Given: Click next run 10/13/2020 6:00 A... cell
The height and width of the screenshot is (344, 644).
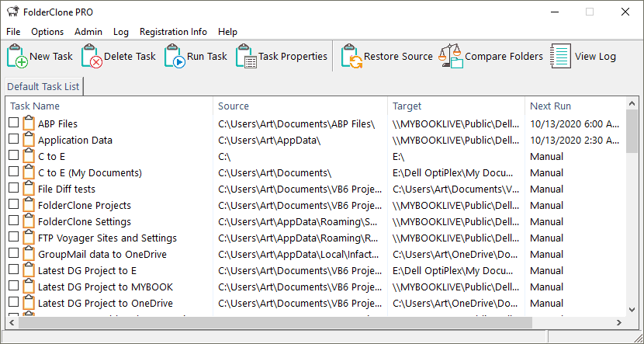Looking at the screenshot, I should [x=575, y=123].
